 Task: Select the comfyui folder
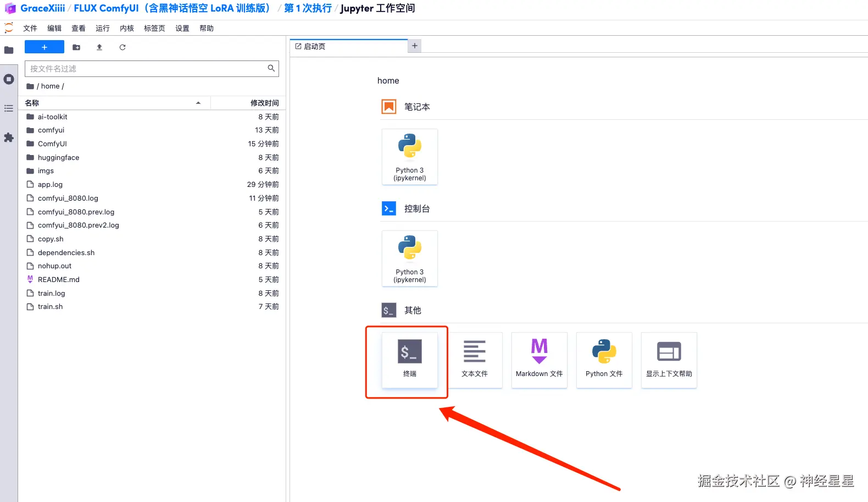pyautogui.click(x=152, y=130)
